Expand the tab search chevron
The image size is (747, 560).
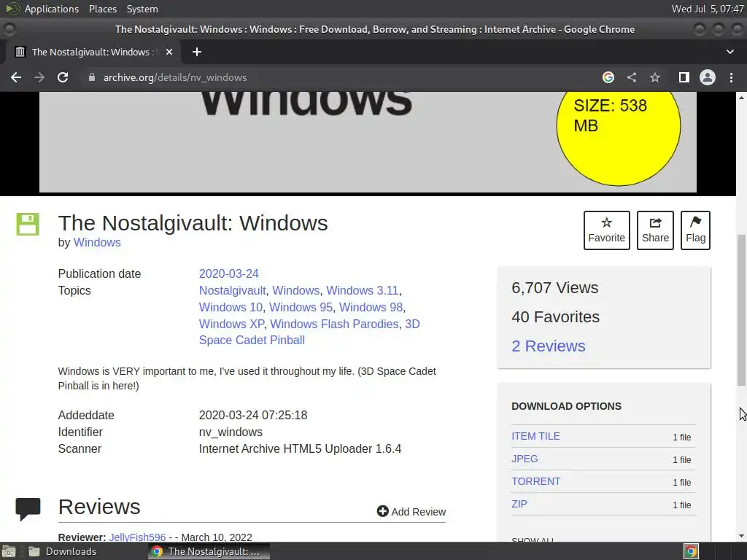(x=729, y=52)
